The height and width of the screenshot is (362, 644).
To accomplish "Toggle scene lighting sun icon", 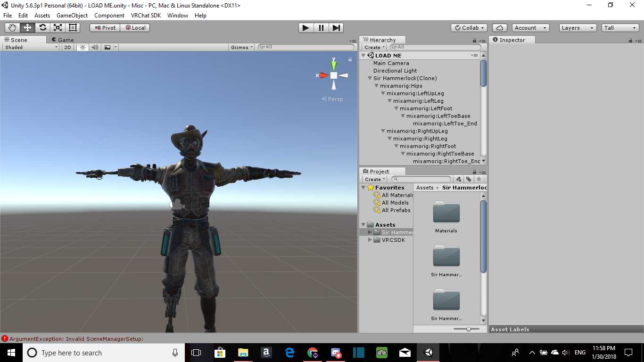I will coord(83,47).
